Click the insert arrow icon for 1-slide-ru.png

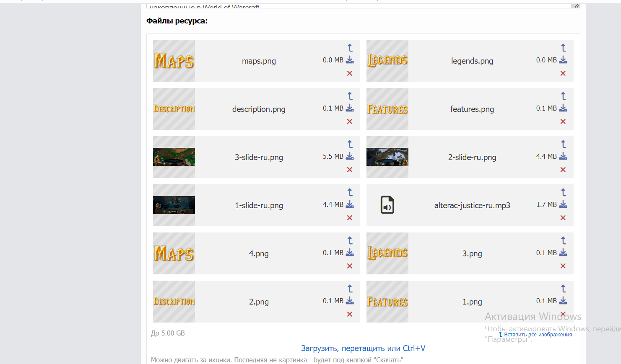pos(350,193)
